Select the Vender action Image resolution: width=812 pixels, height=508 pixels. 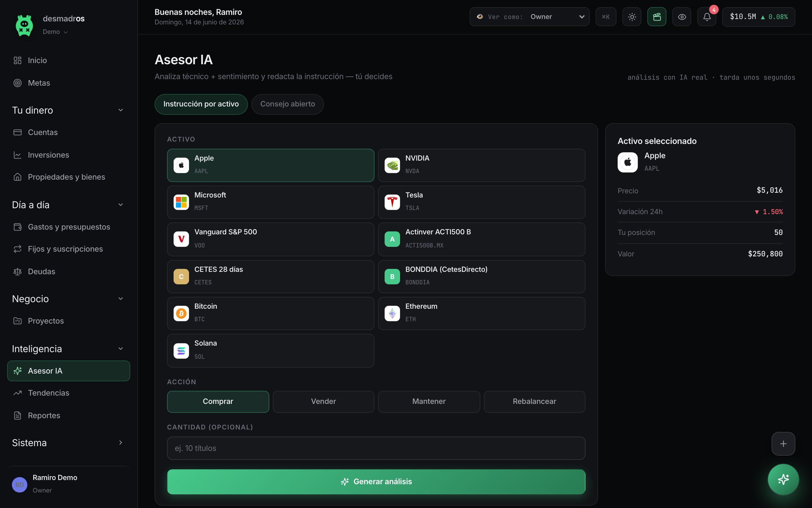(x=323, y=402)
